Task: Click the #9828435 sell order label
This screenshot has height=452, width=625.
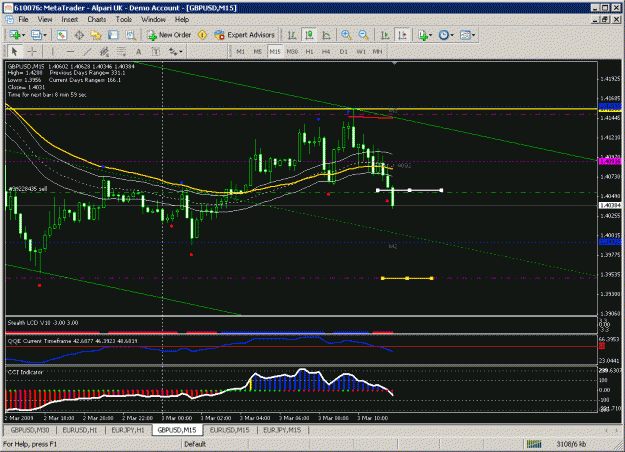Action: click(x=28, y=189)
